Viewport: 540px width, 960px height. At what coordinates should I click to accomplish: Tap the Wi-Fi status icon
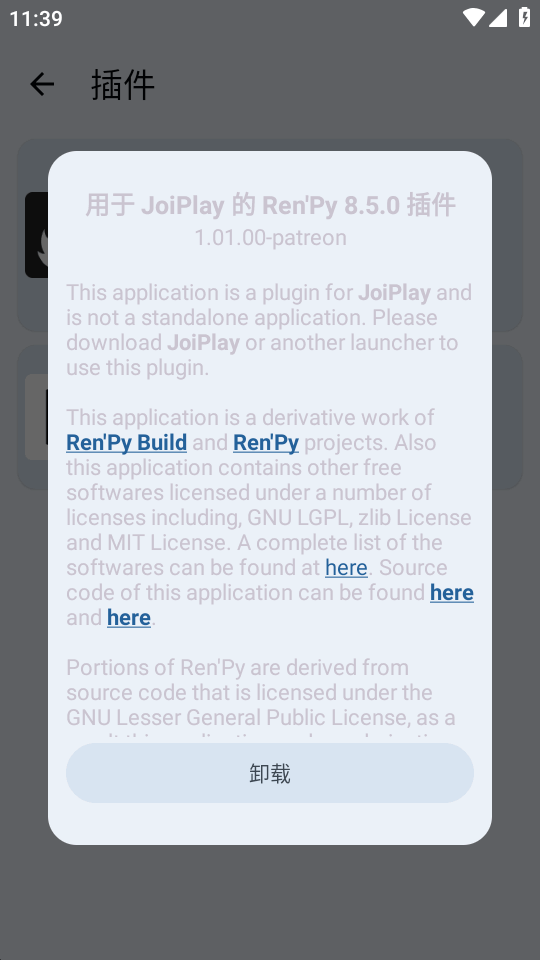click(473, 17)
